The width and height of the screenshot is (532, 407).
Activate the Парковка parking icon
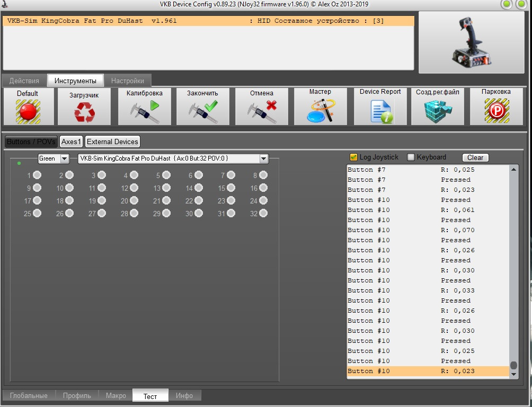coord(496,111)
